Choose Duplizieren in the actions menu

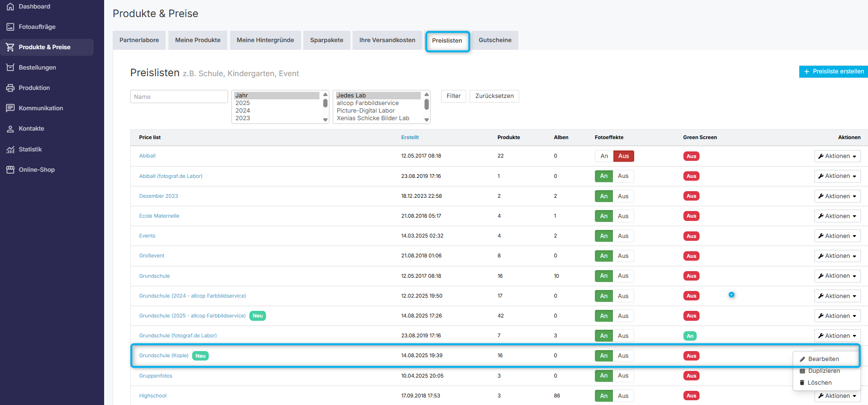tap(824, 371)
